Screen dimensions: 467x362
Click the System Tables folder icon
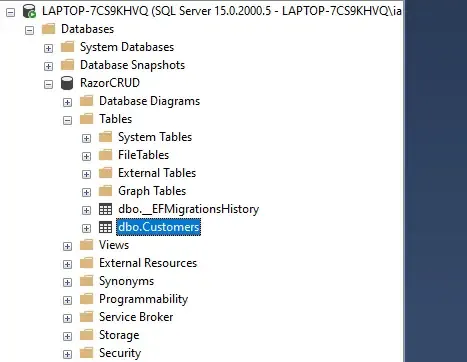point(105,137)
